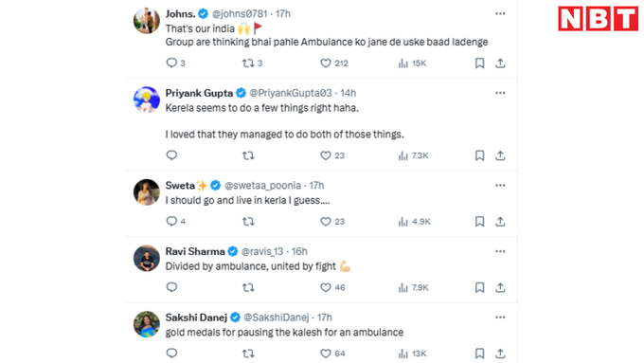Open @PriyankGupta03 profile handle link
Screen dimensions: 644x363
coord(291,93)
